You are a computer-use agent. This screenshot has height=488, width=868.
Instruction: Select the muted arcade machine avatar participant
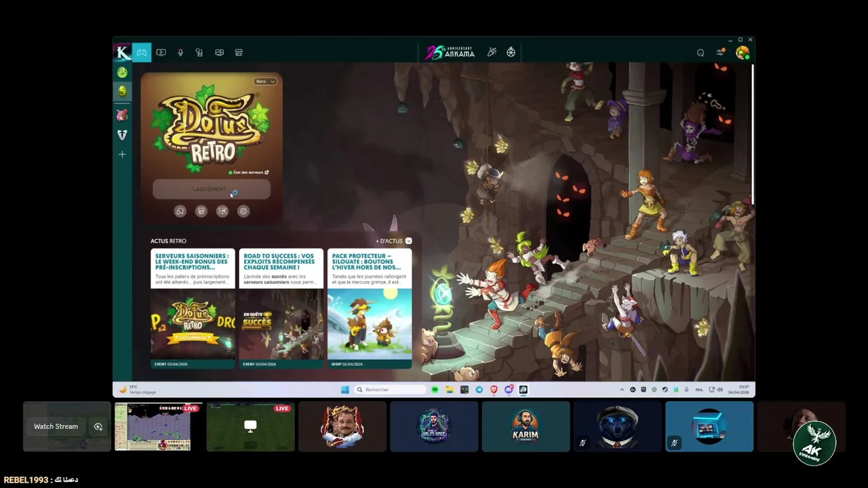pos(709,426)
